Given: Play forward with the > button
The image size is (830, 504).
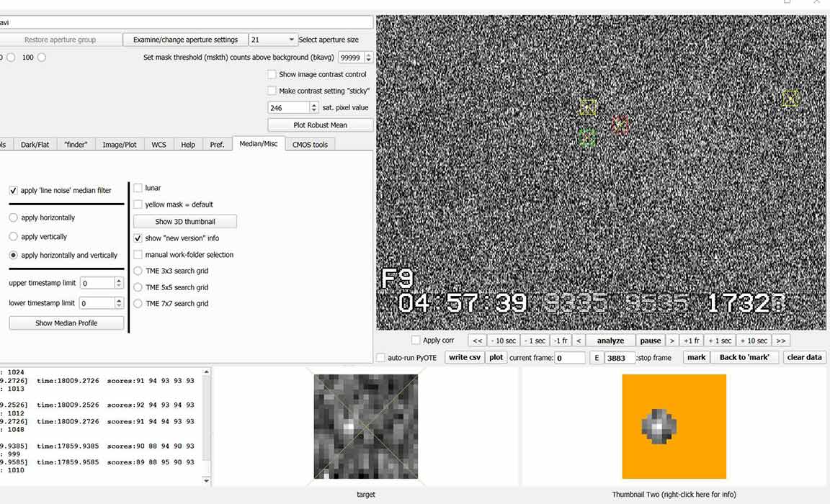Looking at the screenshot, I should click(x=671, y=341).
